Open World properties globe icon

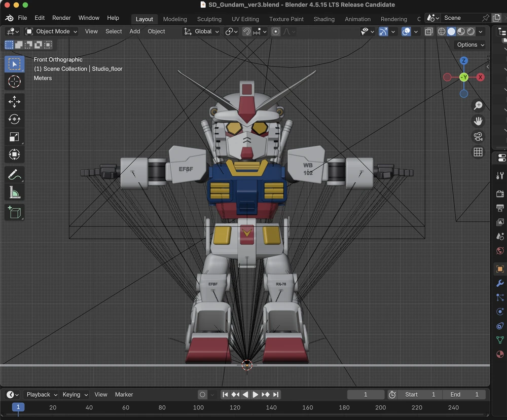pos(500,251)
